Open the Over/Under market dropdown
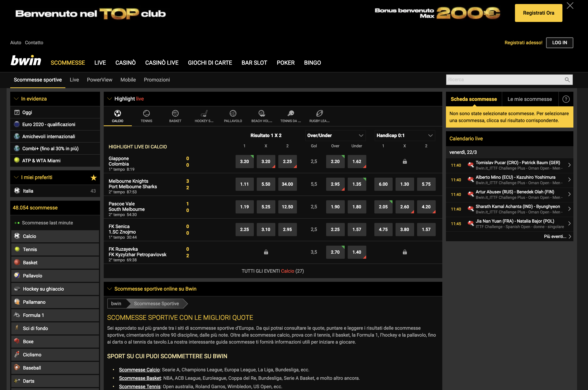 click(x=335, y=135)
